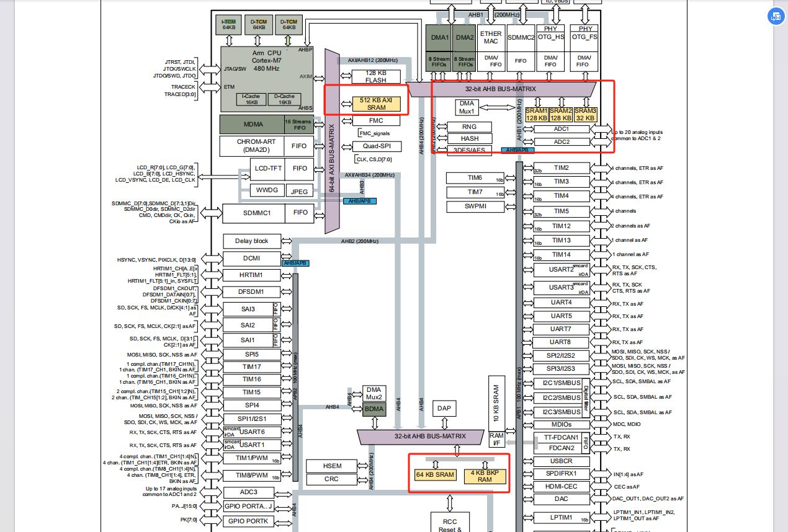
Task: Select the FMC block
Action: click(x=376, y=121)
